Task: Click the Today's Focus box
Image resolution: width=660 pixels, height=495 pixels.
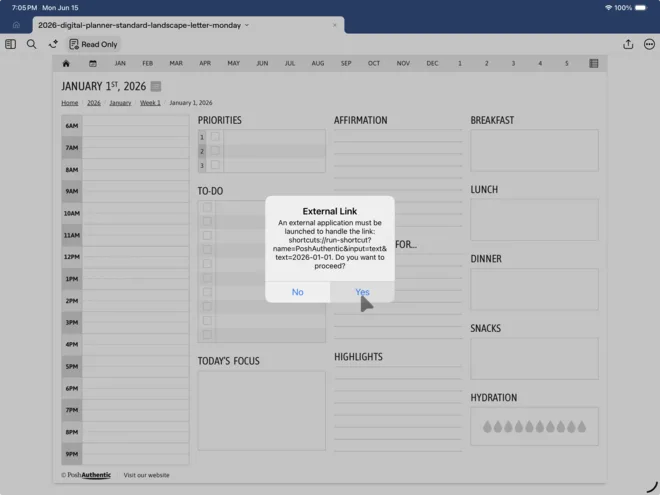Action: coord(261,410)
